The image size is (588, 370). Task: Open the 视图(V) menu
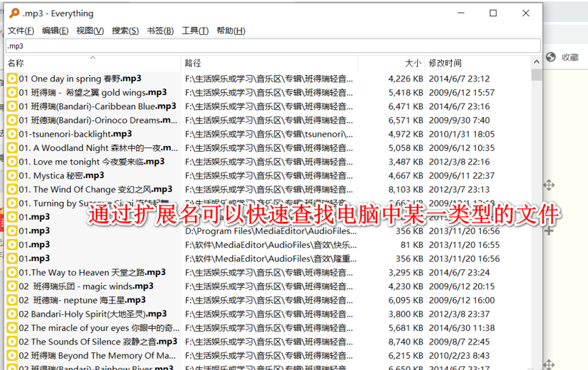(x=90, y=30)
